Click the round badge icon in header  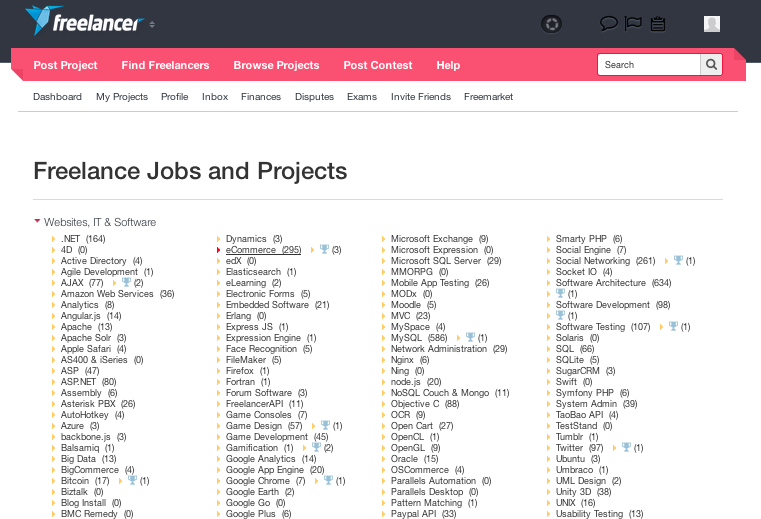pos(550,24)
